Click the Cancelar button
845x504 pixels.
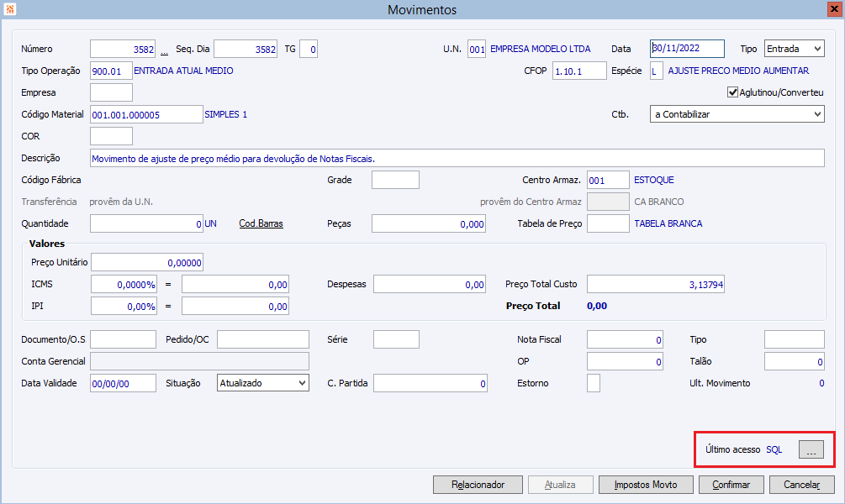click(801, 485)
